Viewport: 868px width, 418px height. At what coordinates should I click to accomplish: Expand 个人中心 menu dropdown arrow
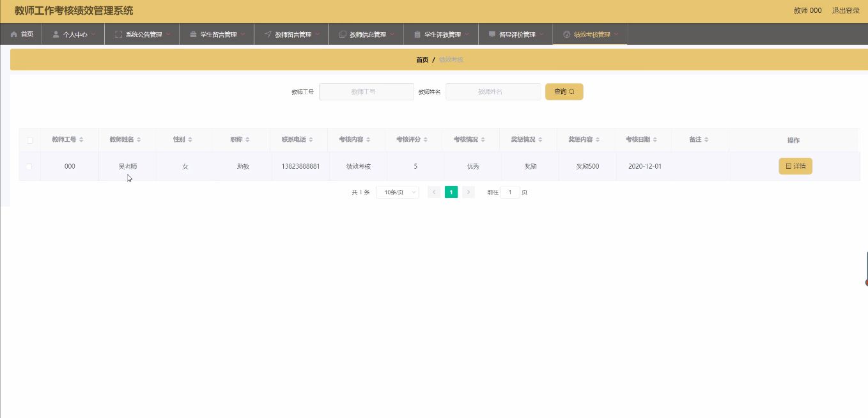tap(93, 35)
